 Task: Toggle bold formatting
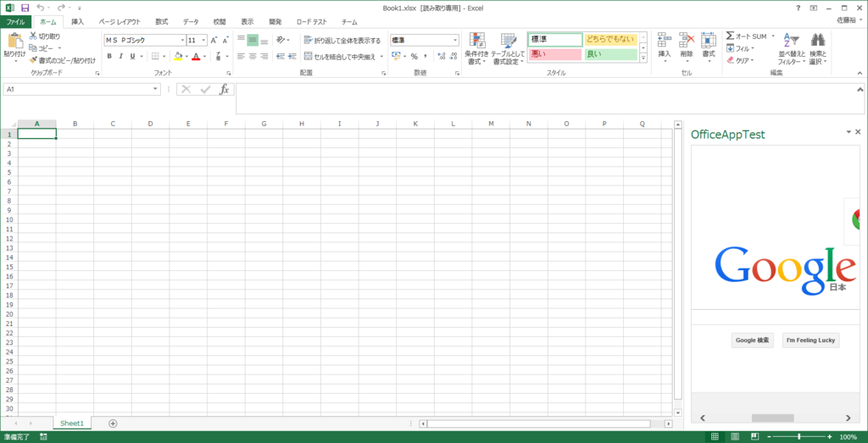(109, 56)
